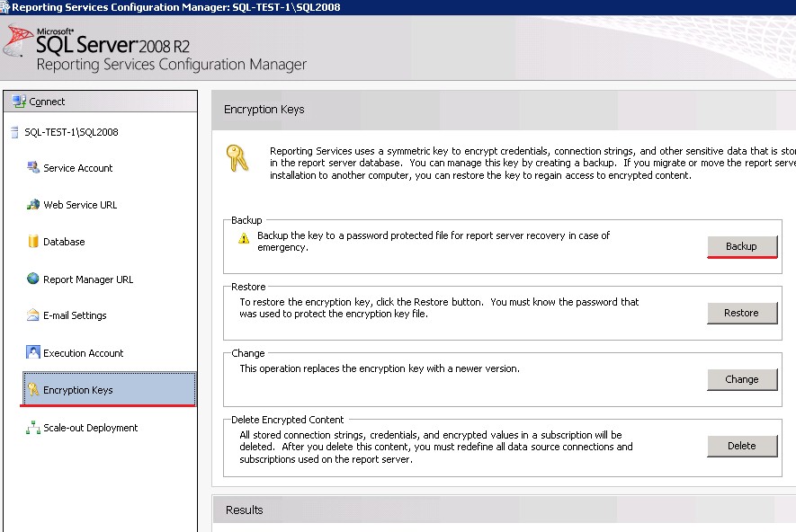Click the SQL Server logo icon
The height and width of the screenshot is (532, 796).
point(18,40)
